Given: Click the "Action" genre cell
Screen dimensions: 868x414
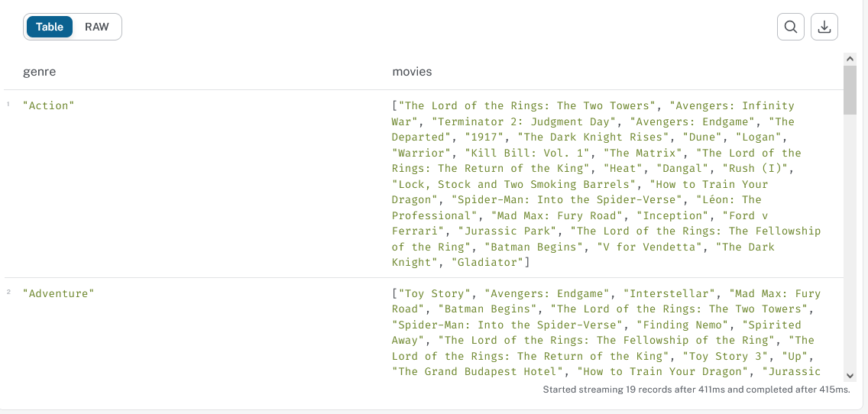Looking at the screenshot, I should [x=49, y=105].
